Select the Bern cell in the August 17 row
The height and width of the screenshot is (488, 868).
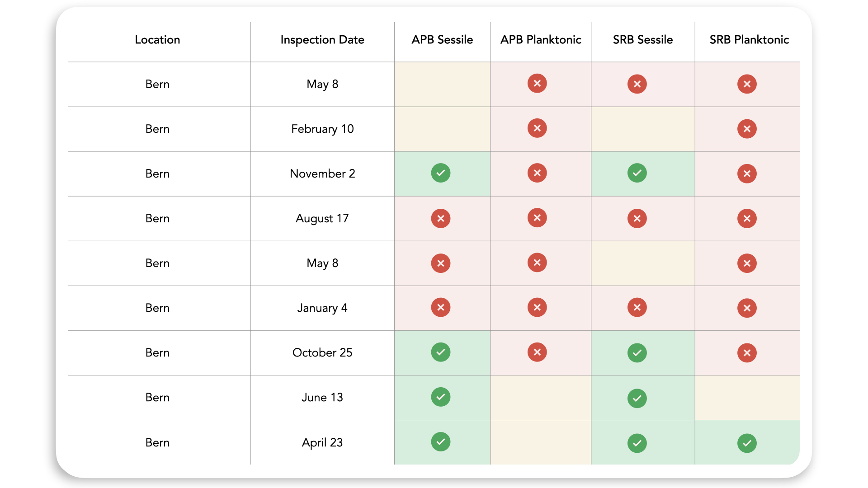click(157, 218)
